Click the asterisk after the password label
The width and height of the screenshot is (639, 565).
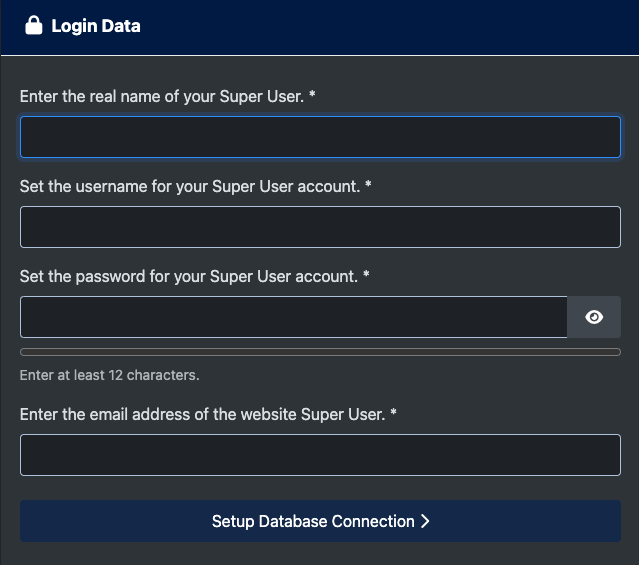pos(366,276)
